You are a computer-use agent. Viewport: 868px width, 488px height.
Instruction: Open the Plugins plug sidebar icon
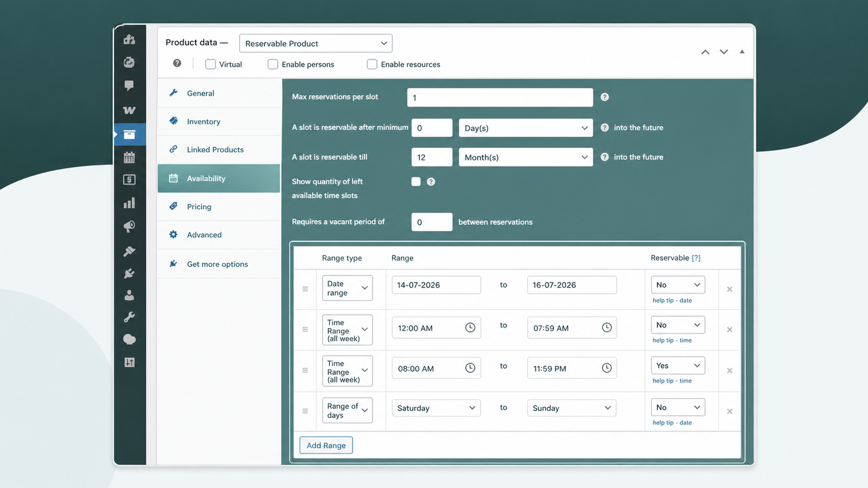[x=129, y=273]
